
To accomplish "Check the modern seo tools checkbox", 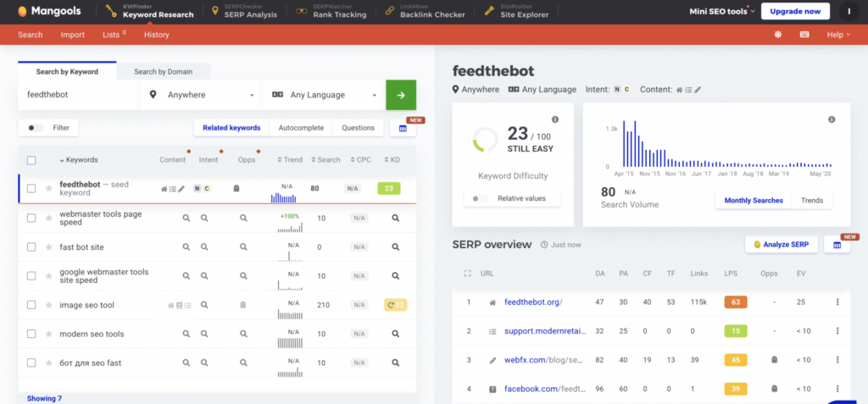I will tap(31, 334).
